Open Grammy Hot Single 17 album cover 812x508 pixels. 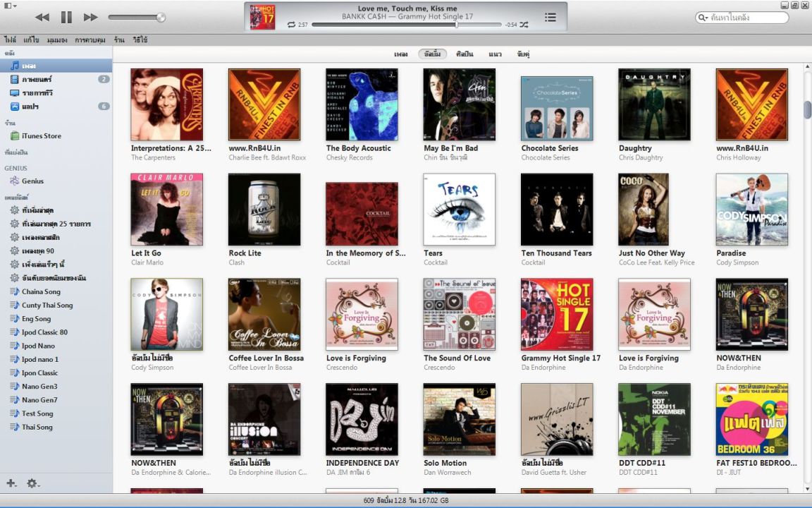557,315
